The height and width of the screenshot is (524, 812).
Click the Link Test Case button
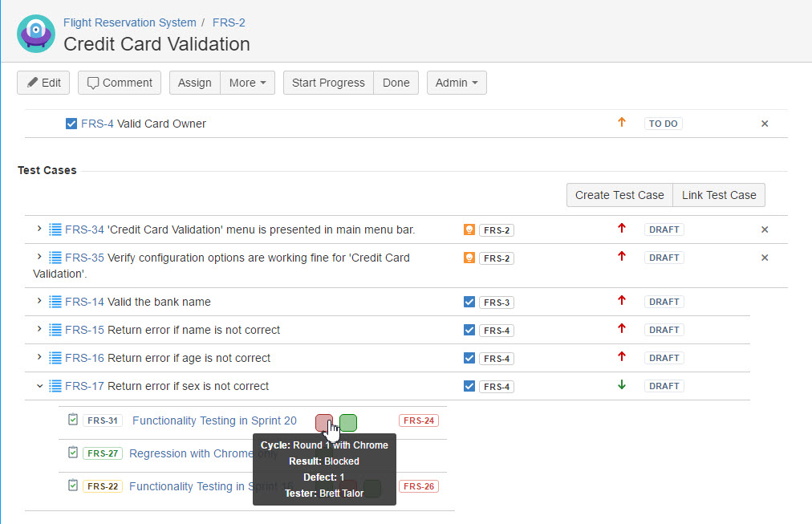click(x=718, y=195)
